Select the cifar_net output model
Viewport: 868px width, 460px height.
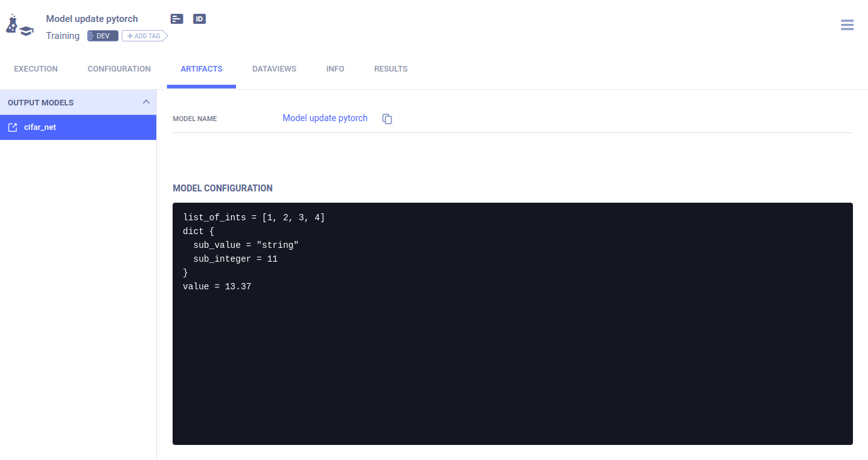click(40, 127)
